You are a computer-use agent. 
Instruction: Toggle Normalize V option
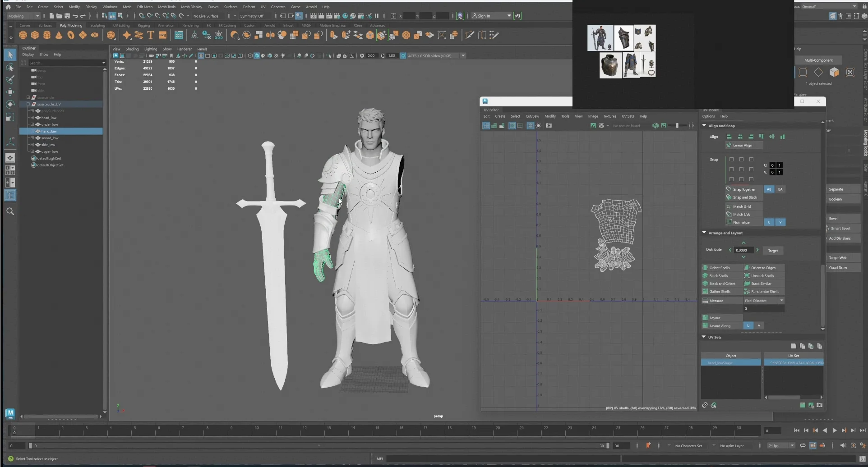point(780,222)
